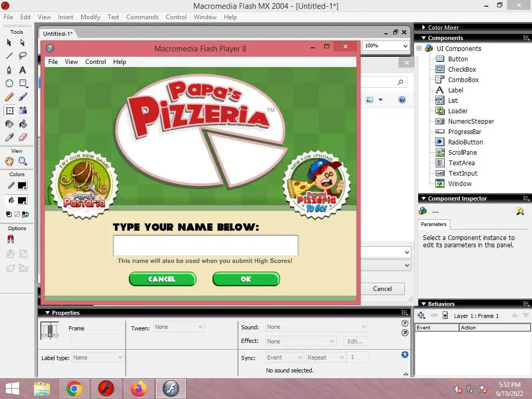This screenshot has height=399, width=532.
Task: Select the Rectangle tool
Action: coord(23,83)
